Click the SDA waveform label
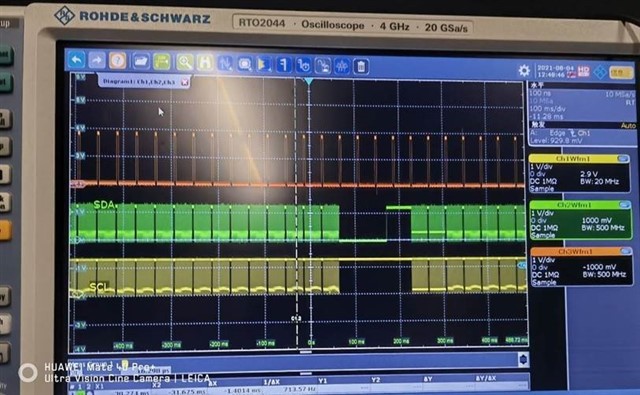This screenshot has height=395, width=640. coord(104,205)
